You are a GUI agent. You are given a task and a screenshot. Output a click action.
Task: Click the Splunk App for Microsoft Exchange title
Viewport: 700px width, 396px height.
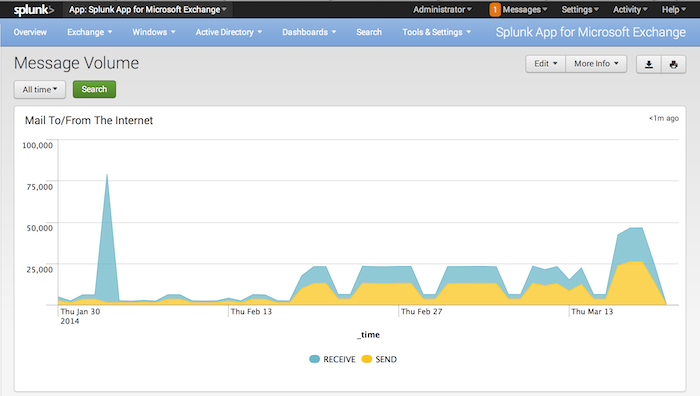click(x=591, y=32)
